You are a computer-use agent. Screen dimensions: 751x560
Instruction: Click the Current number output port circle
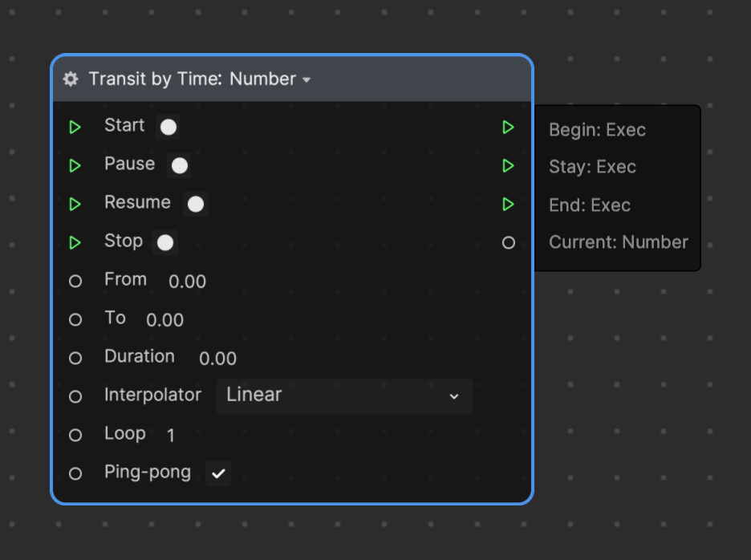tap(509, 242)
